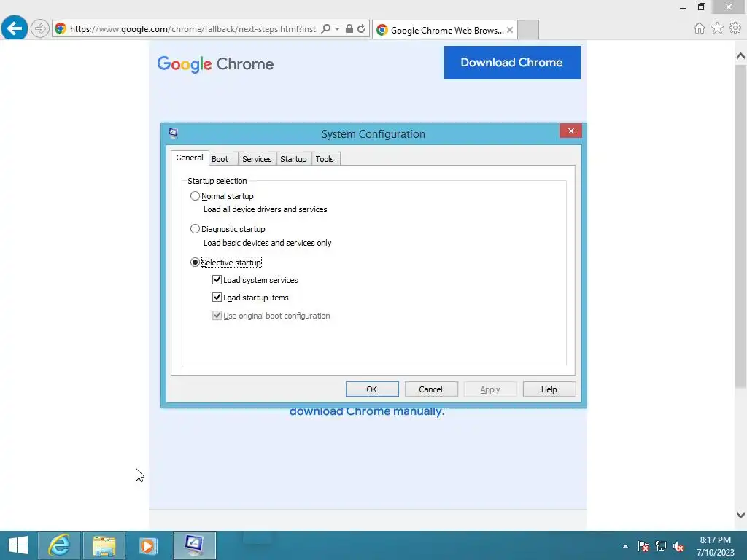The width and height of the screenshot is (747, 560).
Task: Click the Apply button
Action: [490, 389]
